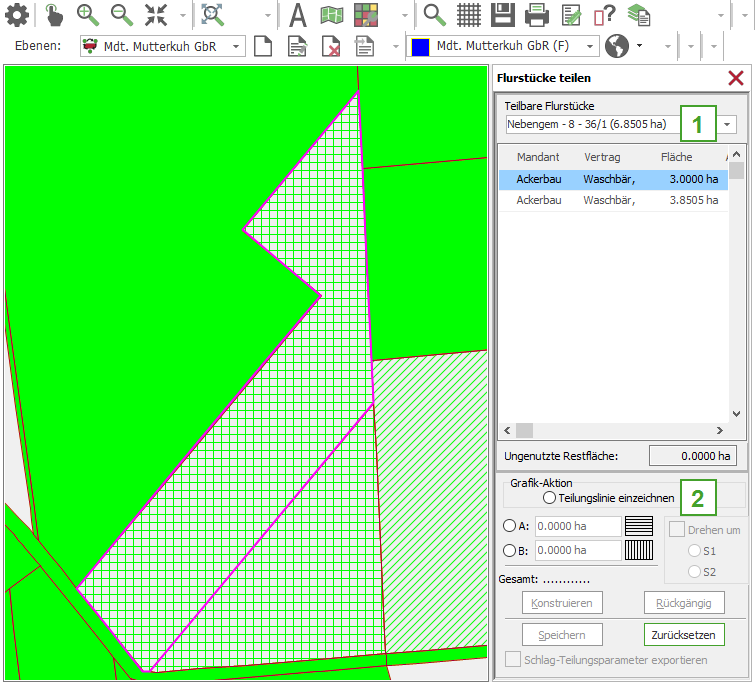Click the printer icon

[537, 15]
